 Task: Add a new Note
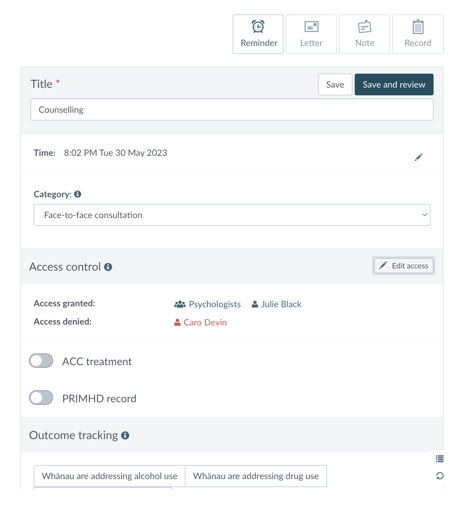click(364, 34)
